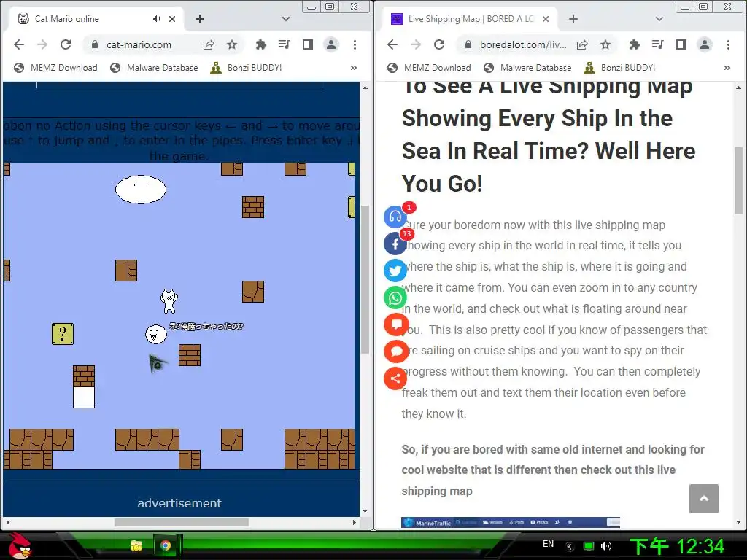Share the article via WhatsApp
The height and width of the screenshot is (560, 747).
395,298
